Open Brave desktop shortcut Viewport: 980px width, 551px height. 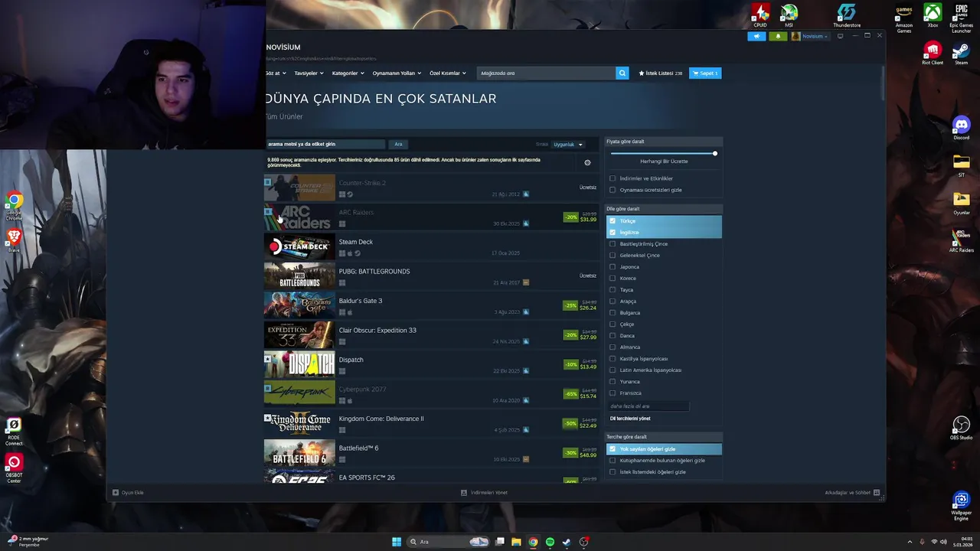click(14, 241)
